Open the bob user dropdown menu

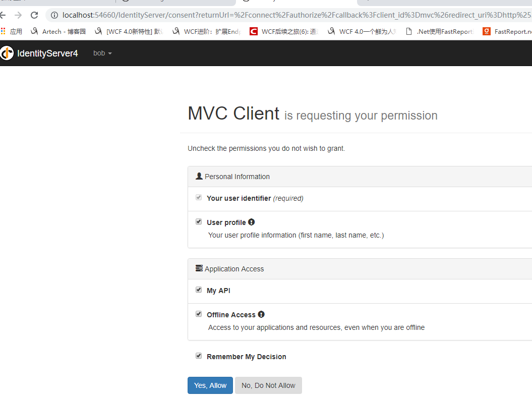click(102, 53)
